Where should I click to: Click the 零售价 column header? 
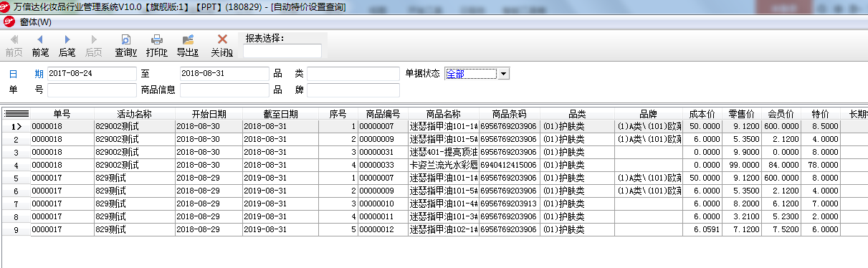(x=741, y=114)
